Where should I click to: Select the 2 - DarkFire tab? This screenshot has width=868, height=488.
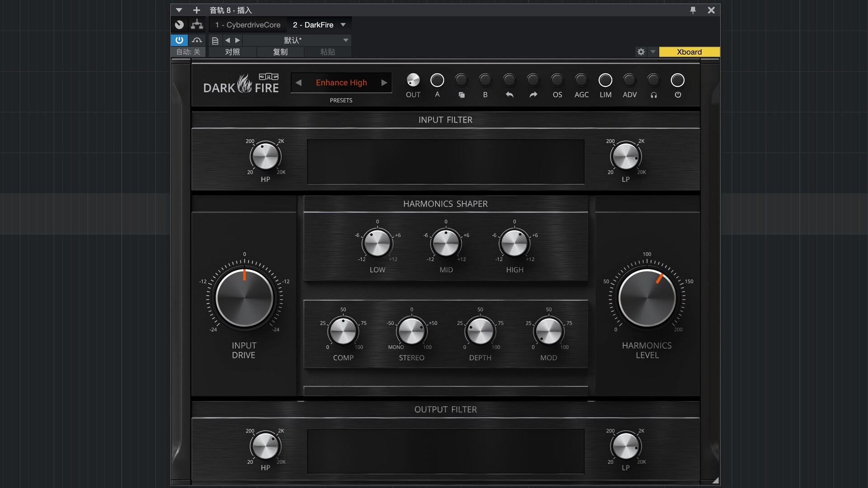pos(313,25)
